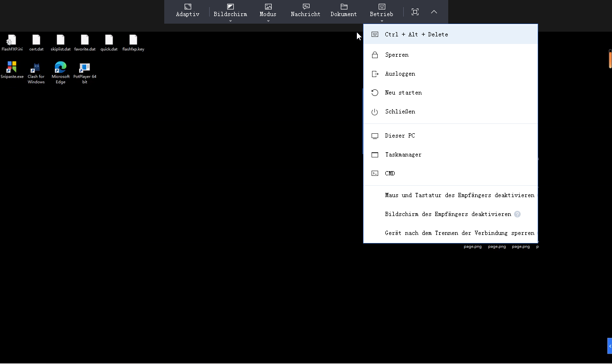
Task: Expand the Bildschirm dropdown
Action: pyautogui.click(x=231, y=14)
